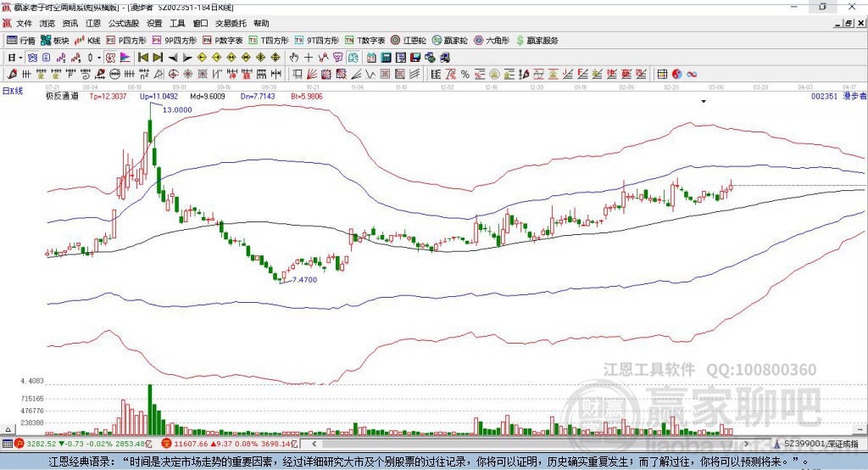Click the 极反通道 indicator label
This screenshot has height=470, width=868.
[62, 96]
